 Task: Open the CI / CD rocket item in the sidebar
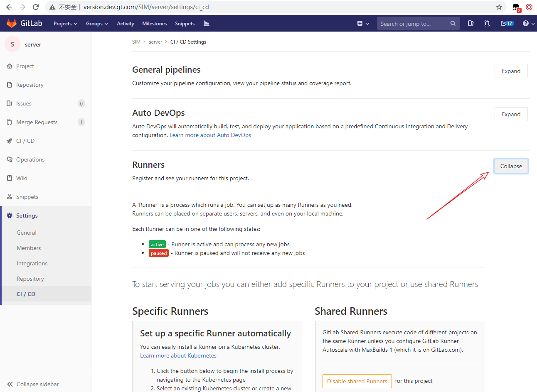point(25,141)
